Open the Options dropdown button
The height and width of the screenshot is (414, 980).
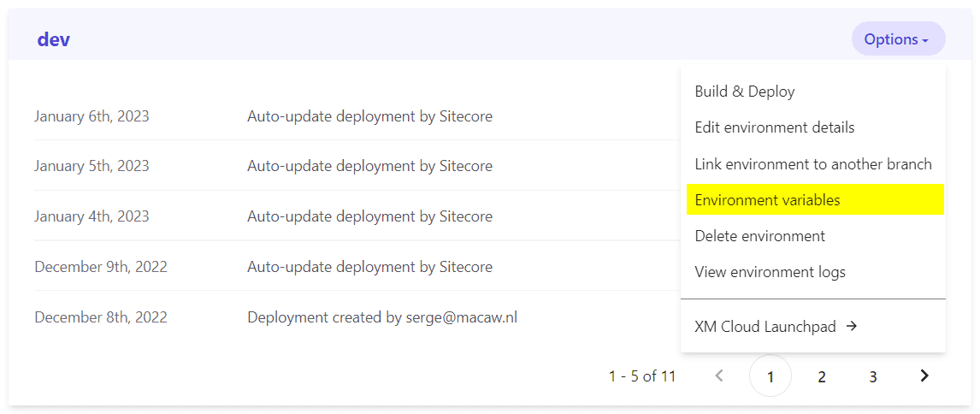(898, 39)
